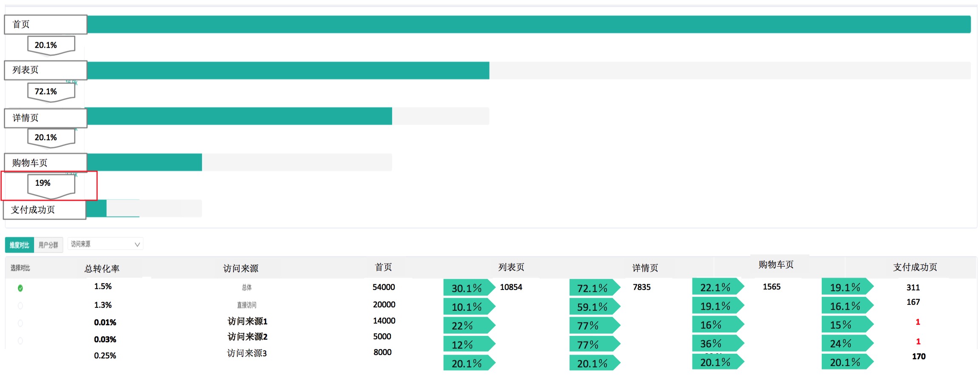The width and height of the screenshot is (980, 381).
Task: Click the 列表页 funnel step label
Action: (46, 70)
